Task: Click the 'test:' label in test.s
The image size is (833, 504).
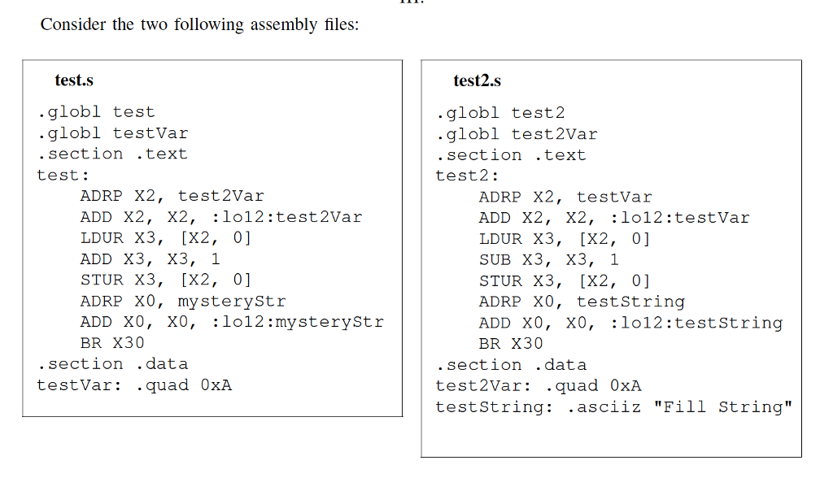Action: (x=63, y=175)
